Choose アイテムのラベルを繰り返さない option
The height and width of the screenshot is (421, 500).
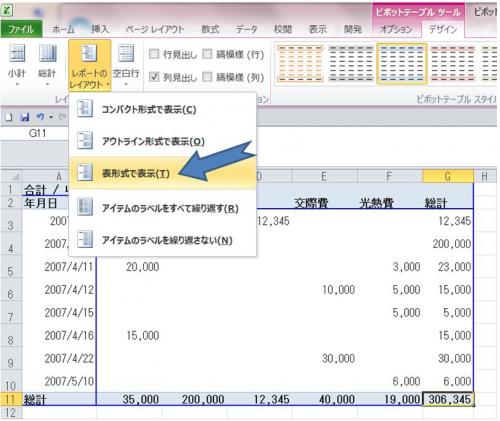(x=162, y=240)
